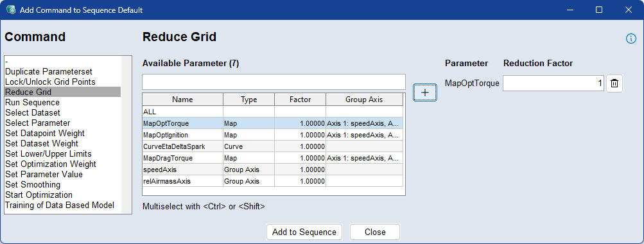Viewport: 644px width, 244px height.
Task: Select the CurveEtaDeltaSpark row
Action: point(273,146)
